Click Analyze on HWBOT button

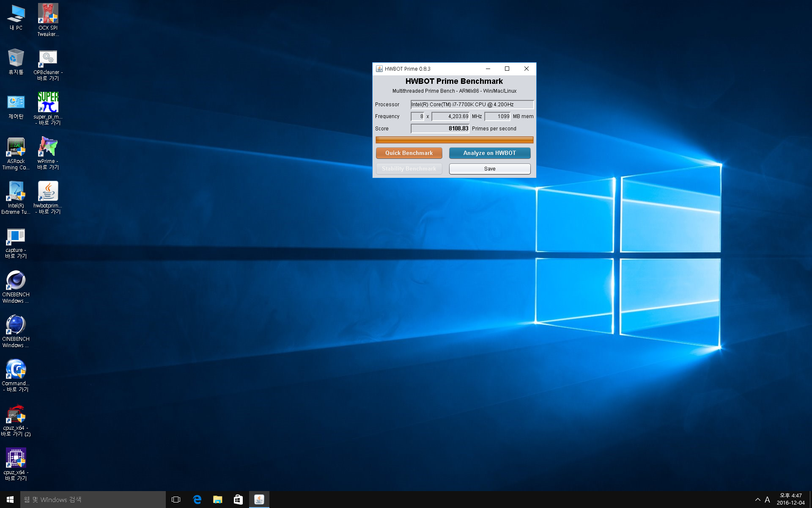pyautogui.click(x=490, y=153)
